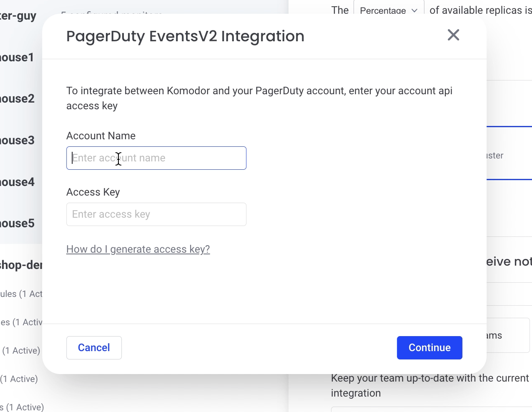Select the house2 entry behind the dialog
This screenshot has height=412, width=532.
tap(17, 99)
